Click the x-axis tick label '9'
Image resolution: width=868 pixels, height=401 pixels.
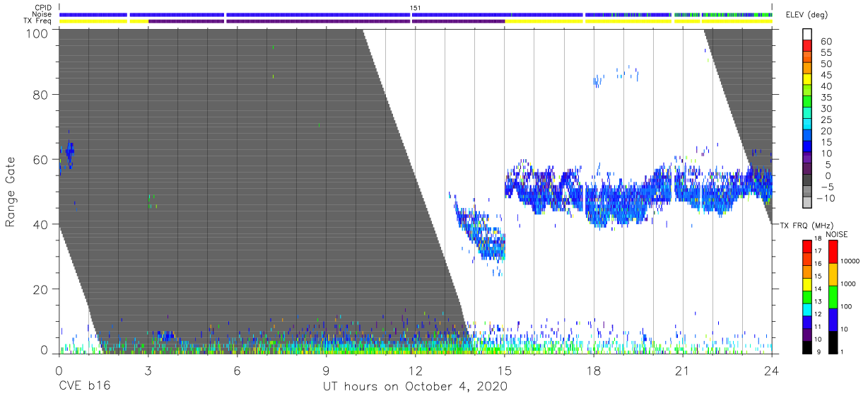(326, 370)
